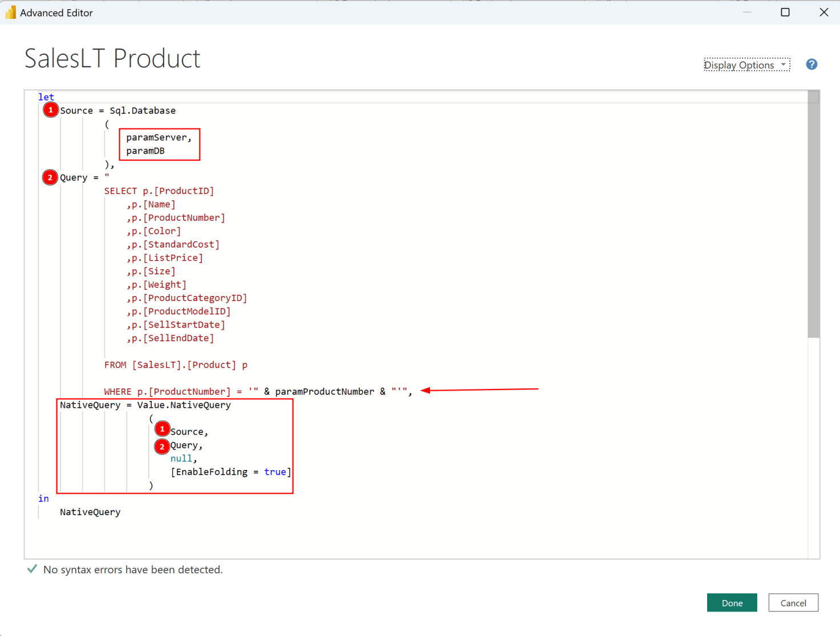Maximize the Advanced Editor window

pyautogui.click(x=785, y=12)
